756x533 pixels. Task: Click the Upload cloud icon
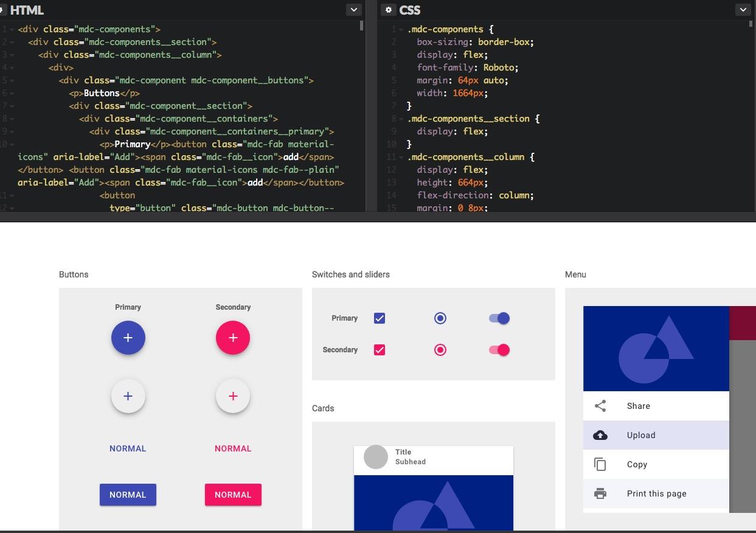[600, 435]
